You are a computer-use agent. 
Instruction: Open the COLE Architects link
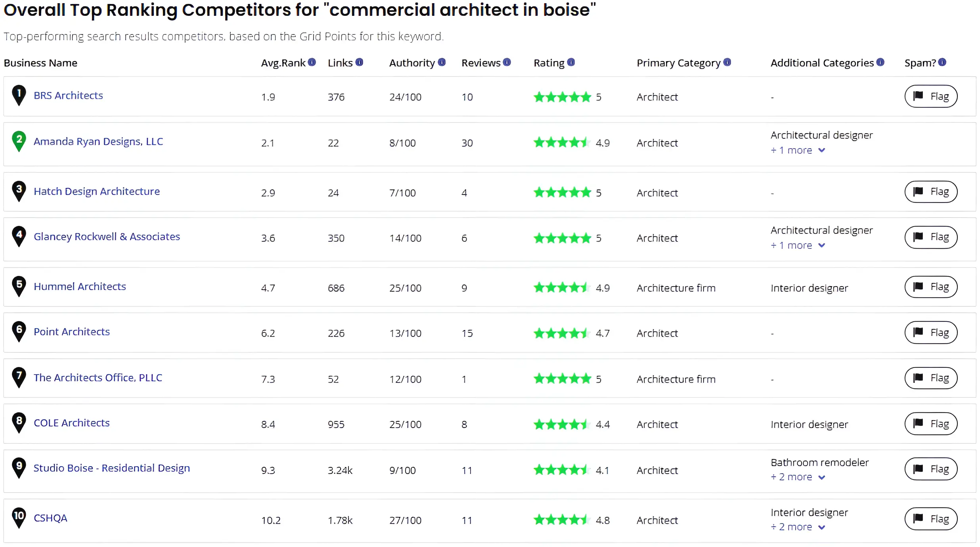pyautogui.click(x=72, y=423)
